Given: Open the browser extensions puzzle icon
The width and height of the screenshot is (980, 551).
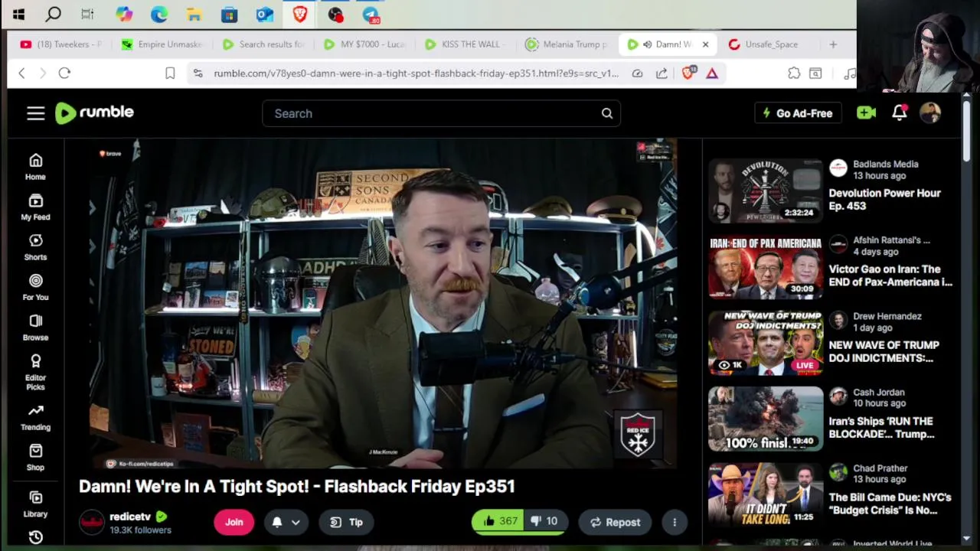Looking at the screenshot, I should (794, 73).
